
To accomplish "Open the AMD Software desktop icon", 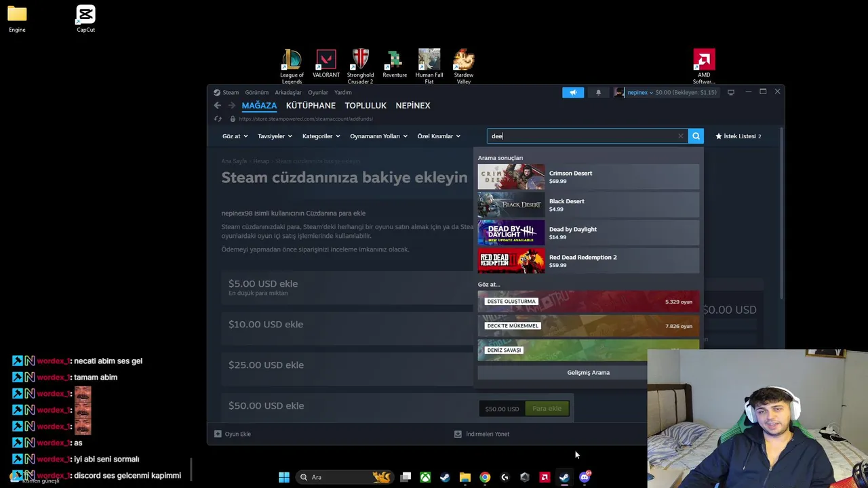I will [x=704, y=66].
